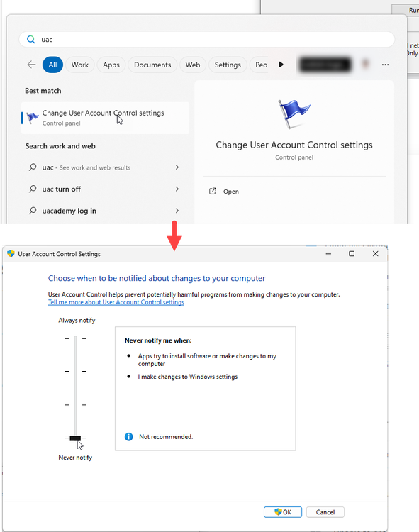
Task: Click the blurred account name button
Action: tap(325, 65)
